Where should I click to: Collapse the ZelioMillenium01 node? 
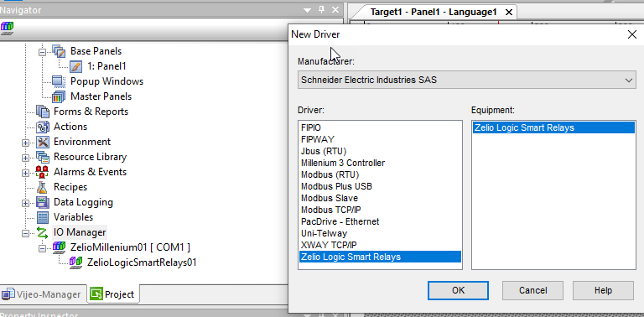pyautogui.click(x=42, y=248)
